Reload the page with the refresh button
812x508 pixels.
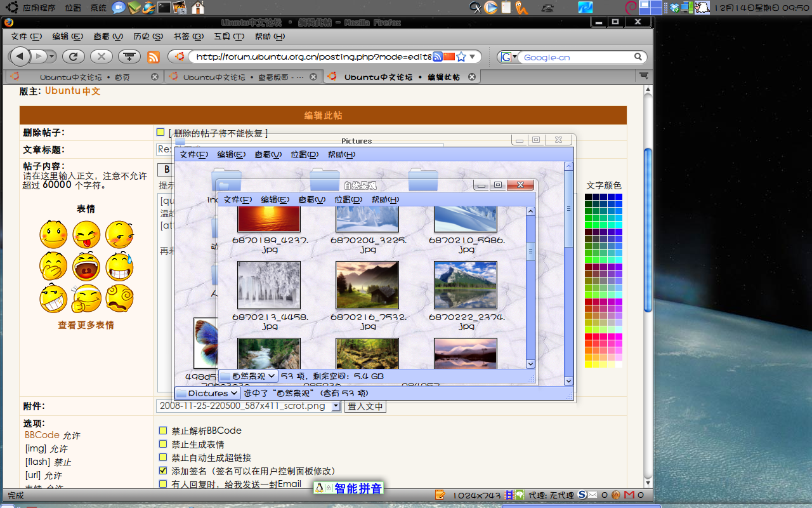coord(74,57)
